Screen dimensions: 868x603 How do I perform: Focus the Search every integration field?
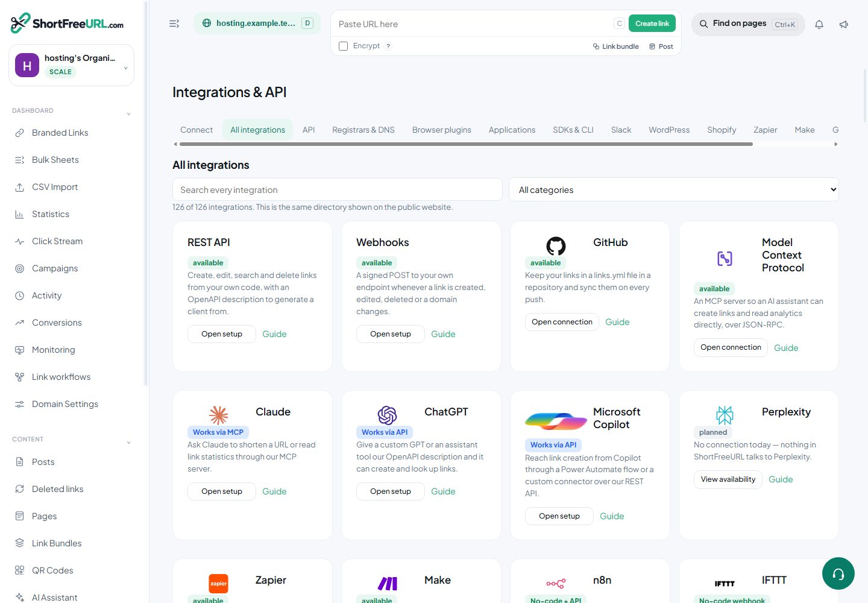point(338,190)
